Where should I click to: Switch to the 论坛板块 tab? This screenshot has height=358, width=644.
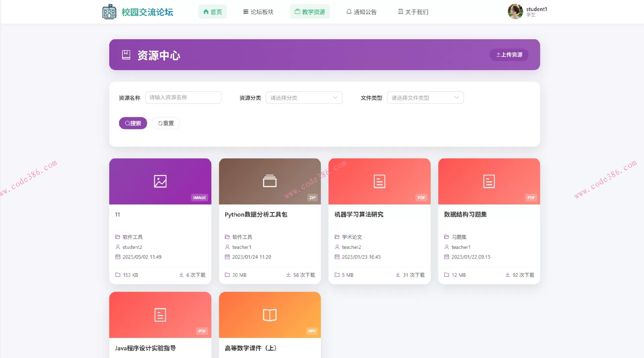click(x=259, y=12)
